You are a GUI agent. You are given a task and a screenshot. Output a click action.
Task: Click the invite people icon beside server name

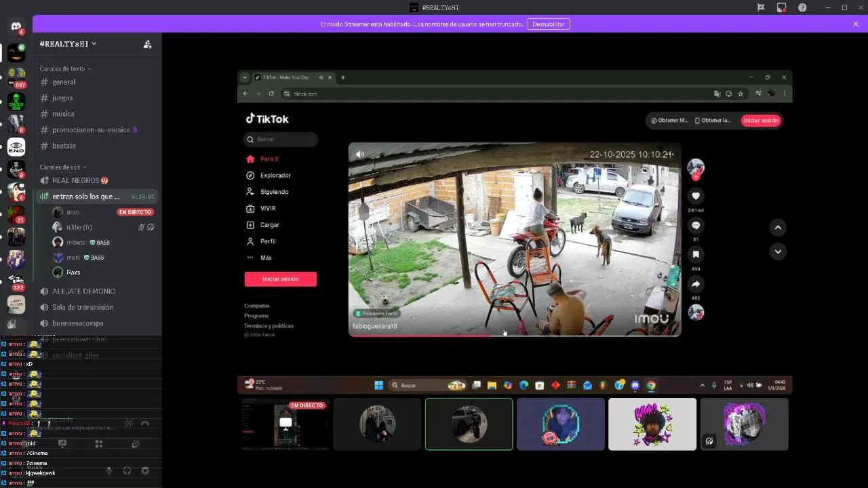[147, 44]
